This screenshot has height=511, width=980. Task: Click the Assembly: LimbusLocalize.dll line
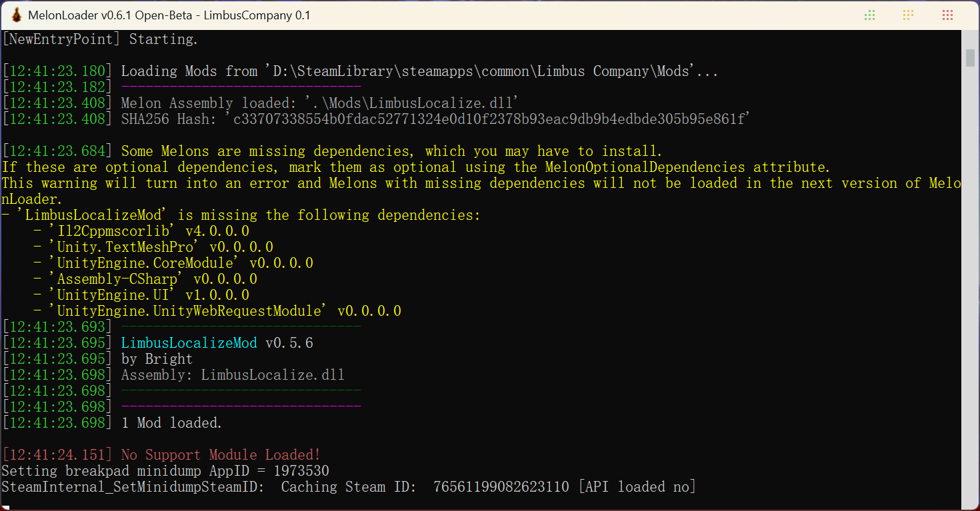coord(220,374)
